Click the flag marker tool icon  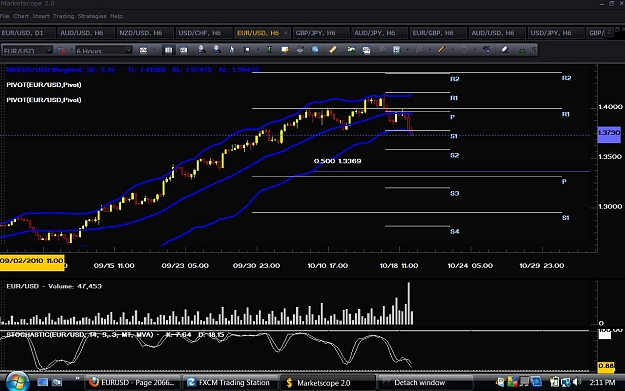(x=247, y=50)
